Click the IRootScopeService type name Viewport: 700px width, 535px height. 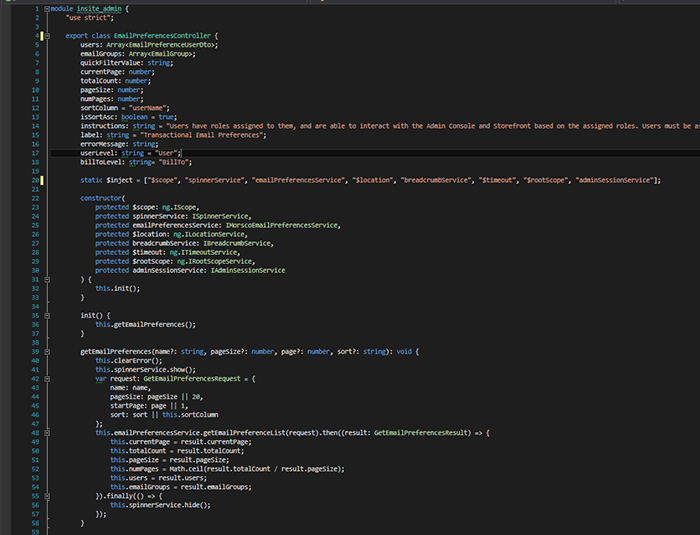click(220, 261)
